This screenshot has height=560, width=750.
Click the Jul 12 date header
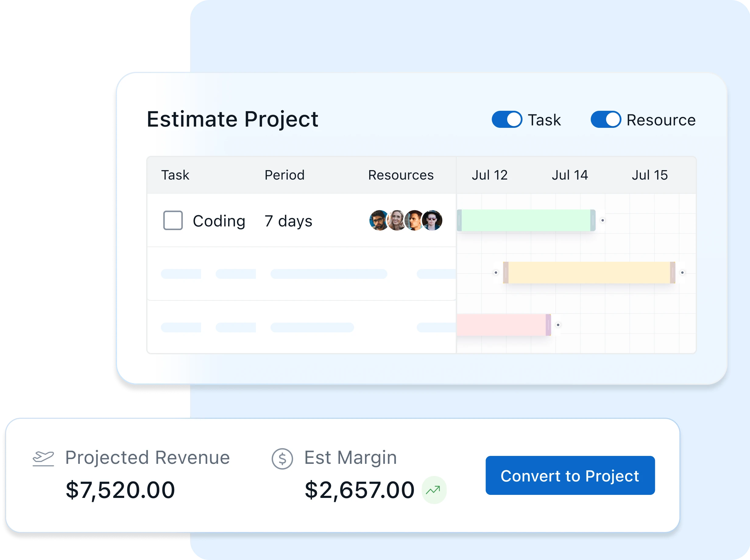click(x=489, y=175)
